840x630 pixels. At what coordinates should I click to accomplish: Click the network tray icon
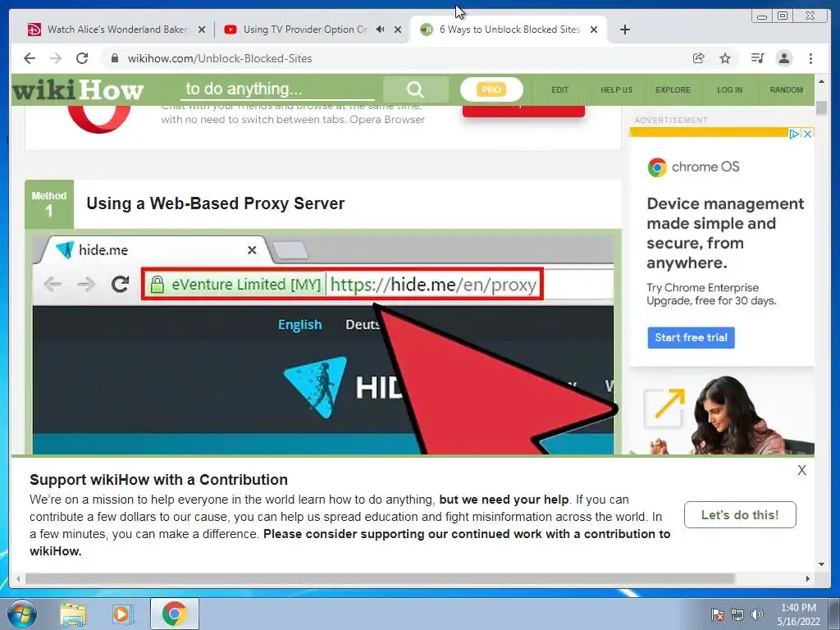pyautogui.click(x=737, y=614)
